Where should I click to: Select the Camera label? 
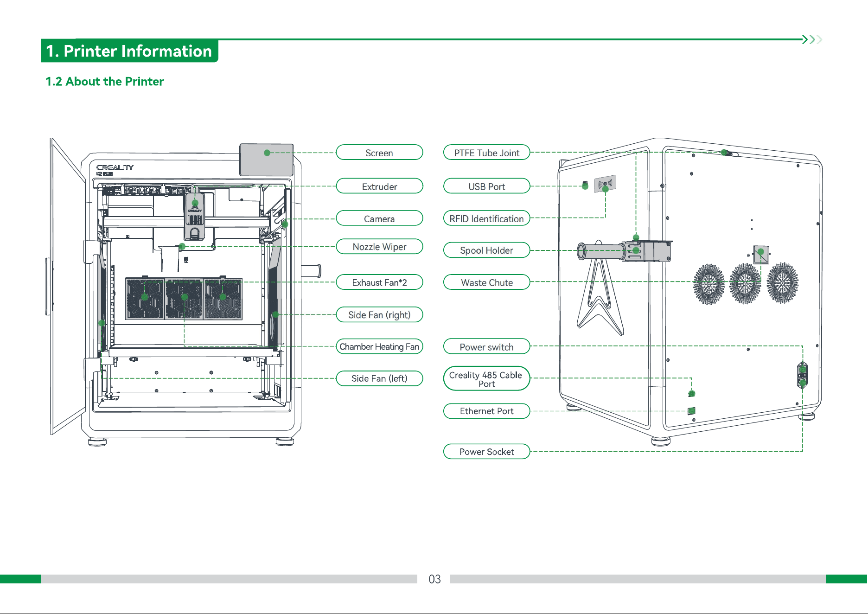[x=379, y=218]
